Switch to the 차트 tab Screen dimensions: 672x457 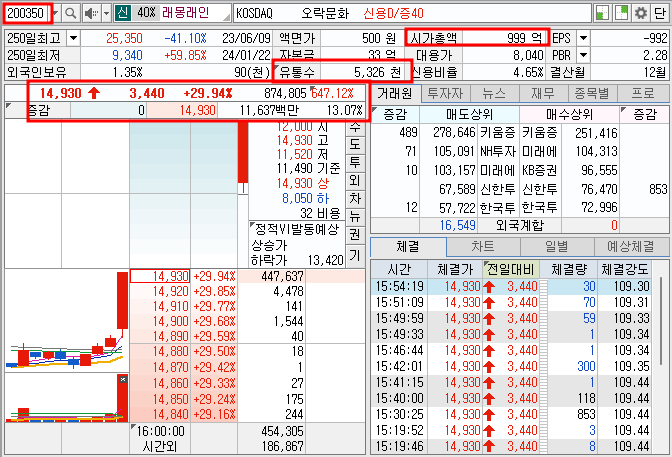tap(483, 247)
